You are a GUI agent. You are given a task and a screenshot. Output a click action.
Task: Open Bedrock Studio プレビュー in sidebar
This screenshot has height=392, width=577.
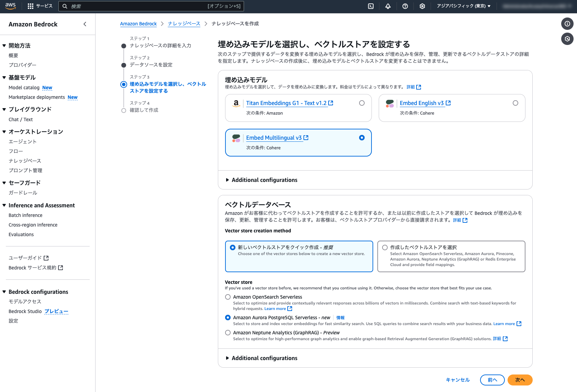(x=38, y=311)
